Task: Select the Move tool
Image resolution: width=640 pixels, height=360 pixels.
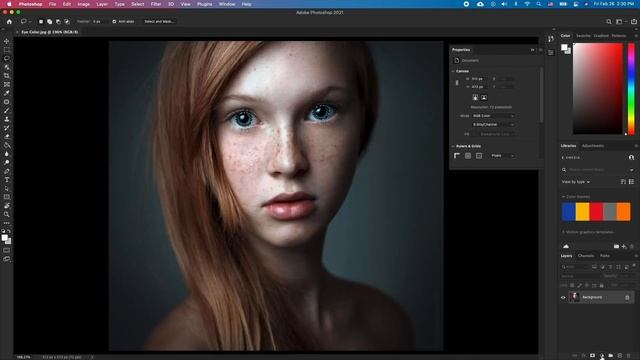Action: point(7,41)
